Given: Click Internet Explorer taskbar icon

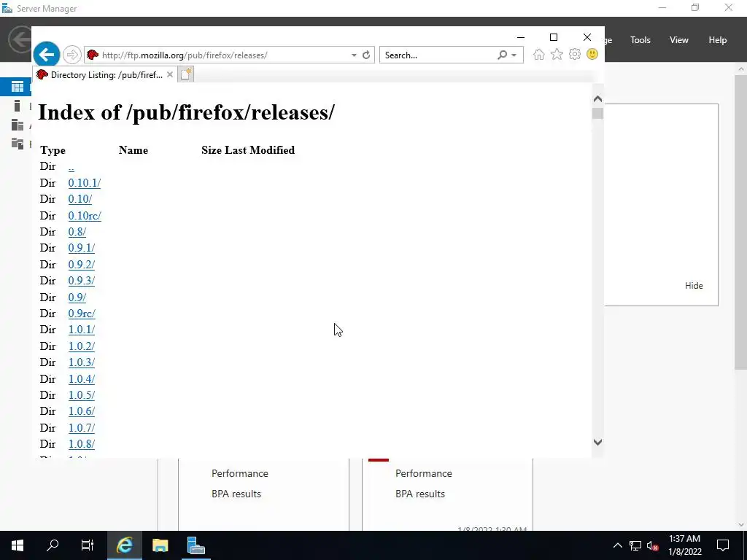Looking at the screenshot, I should click(x=124, y=545).
